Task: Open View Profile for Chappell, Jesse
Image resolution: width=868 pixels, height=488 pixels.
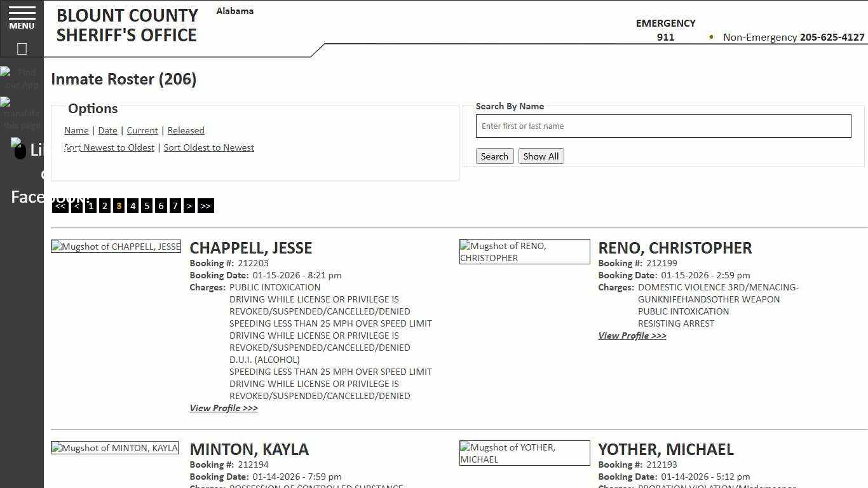Action: tap(223, 407)
